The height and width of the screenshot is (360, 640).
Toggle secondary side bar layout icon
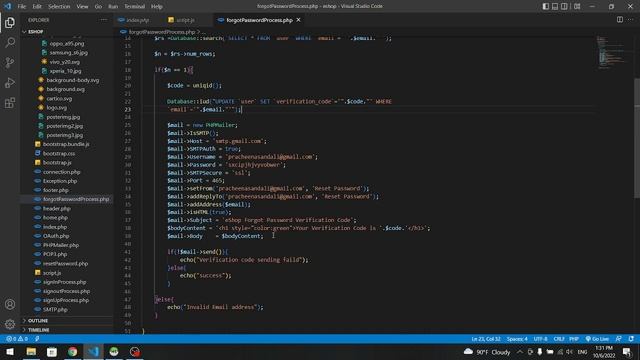click(564, 6)
